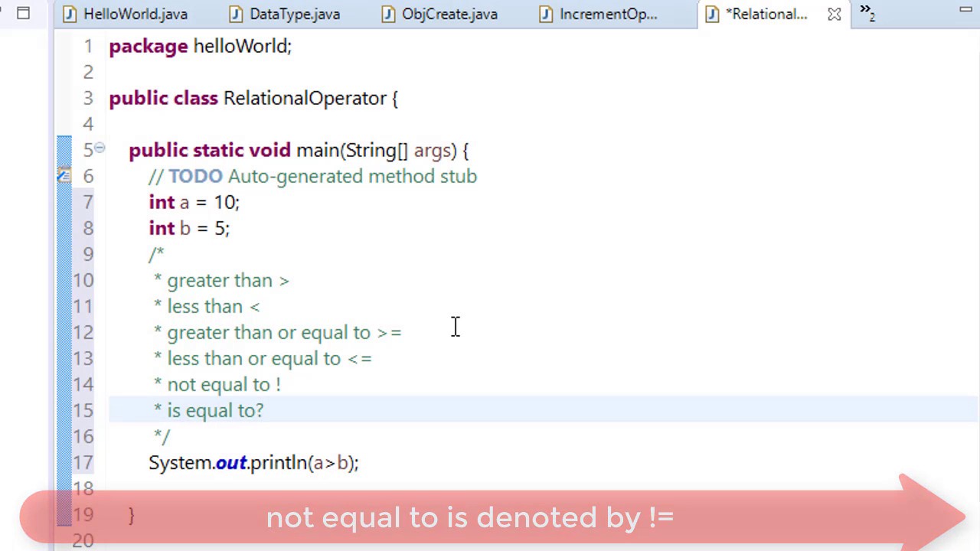980x551 pixels.
Task: Click the comment 'greater than or equal to >='
Action: [284, 333]
